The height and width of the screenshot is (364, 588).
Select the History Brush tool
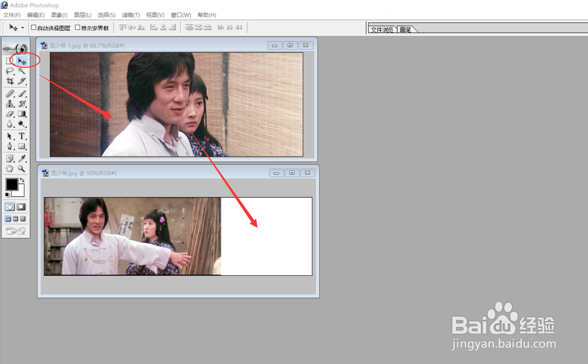pyautogui.click(x=22, y=104)
